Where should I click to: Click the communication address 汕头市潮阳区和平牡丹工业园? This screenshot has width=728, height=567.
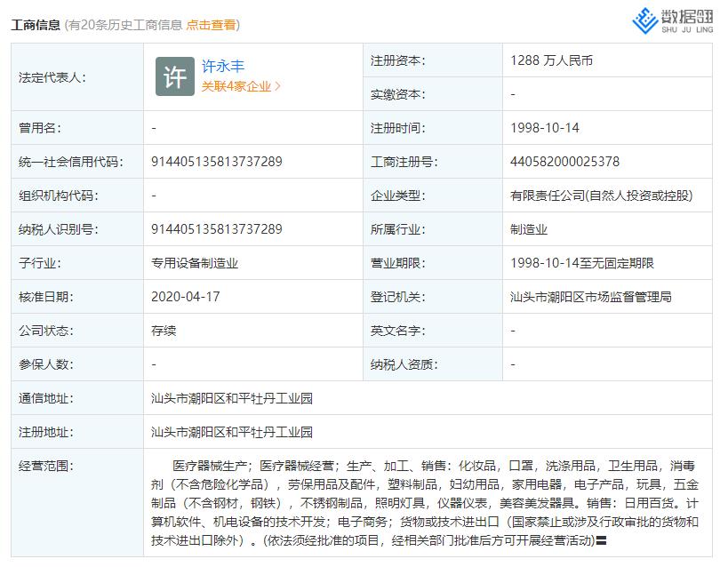231,398
